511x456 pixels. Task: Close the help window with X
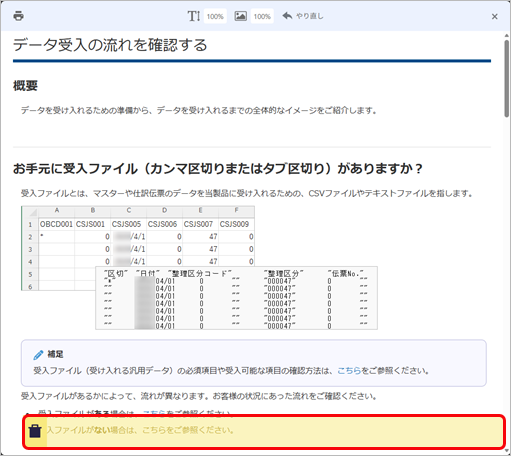pos(495,16)
